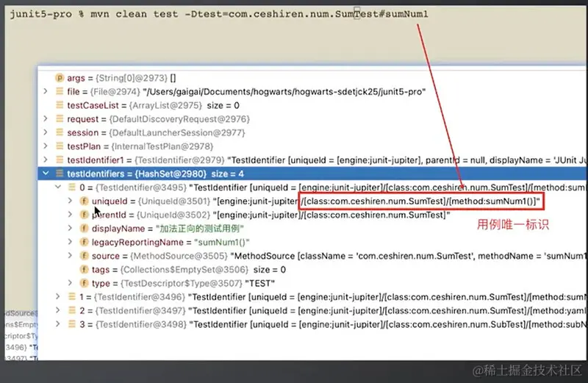This screenshot has width=588, height=383.
Task: Click the variable icon beside session
Action: pyautogui.click(x=60, y=132)
